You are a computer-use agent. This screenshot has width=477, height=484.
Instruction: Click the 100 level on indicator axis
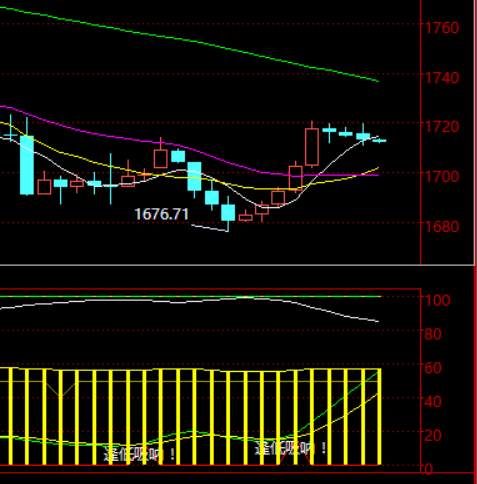[x=438, y=300]
